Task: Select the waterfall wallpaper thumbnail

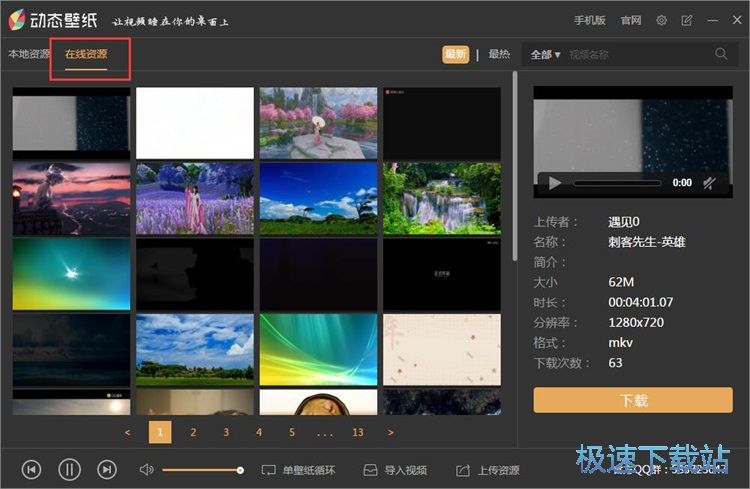Action: tap(441, 198)
